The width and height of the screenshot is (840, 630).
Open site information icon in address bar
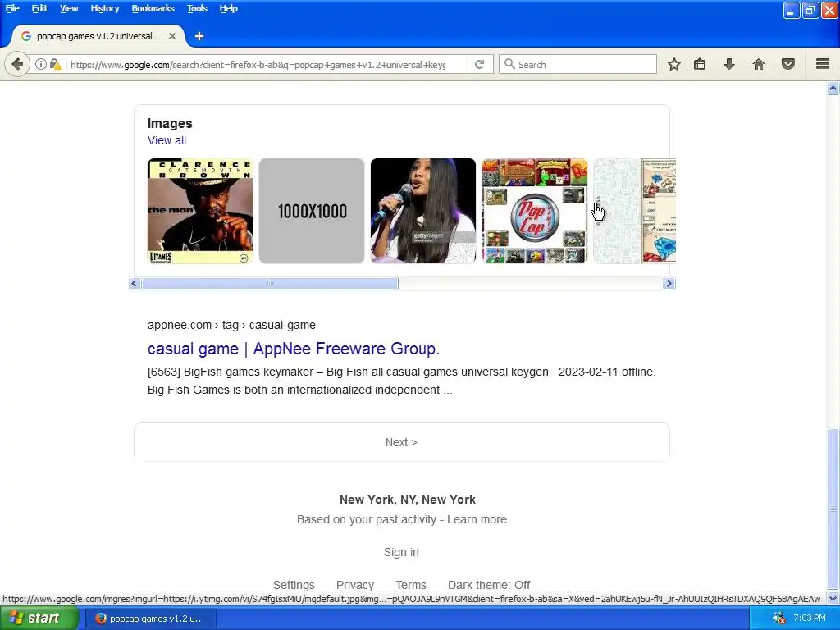tap(41, 64)
